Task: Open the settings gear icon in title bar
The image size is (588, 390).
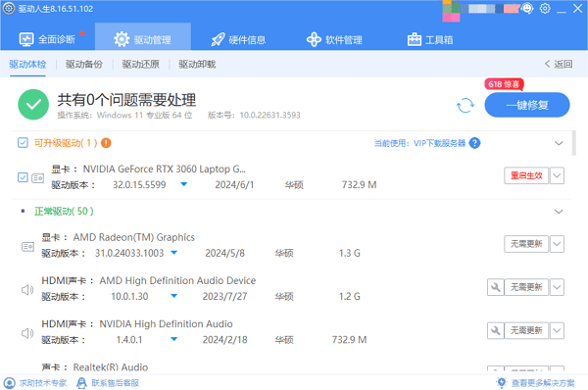Action: (x=545, y=8)
